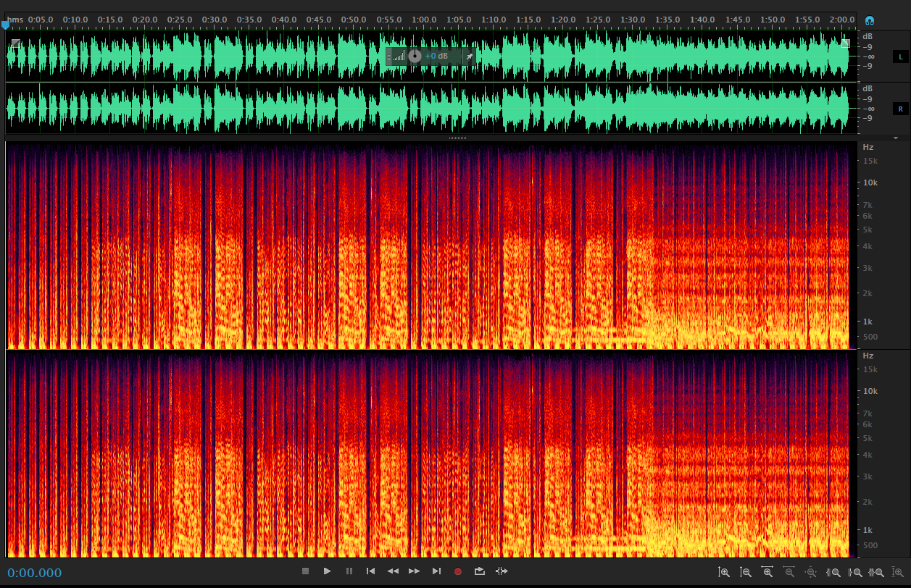This screenshot has height=588, width=911.
Task: Toggle the right channel R button
Action: point(901,108)
